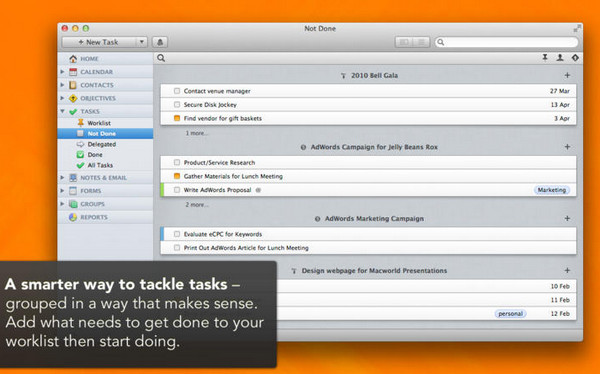Click the Notes & Email icon
The image size is (600, 374).
tap(73, 178)
